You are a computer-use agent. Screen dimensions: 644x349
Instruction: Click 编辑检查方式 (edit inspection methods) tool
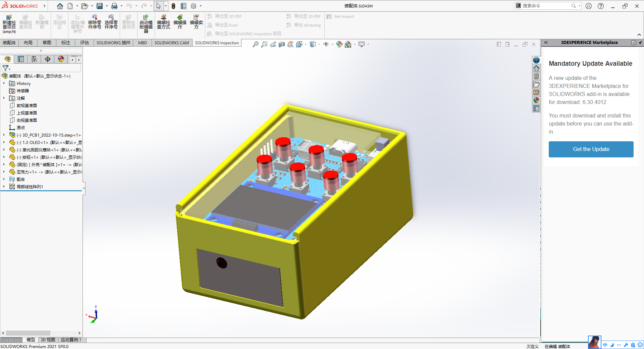pos(163,22)
